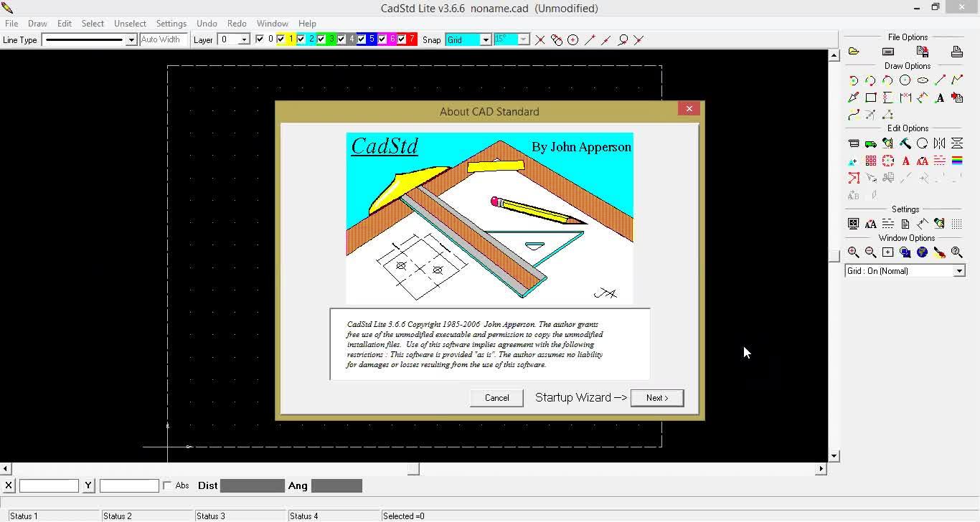Click the Save drawing floppy icon

[923, 52]
